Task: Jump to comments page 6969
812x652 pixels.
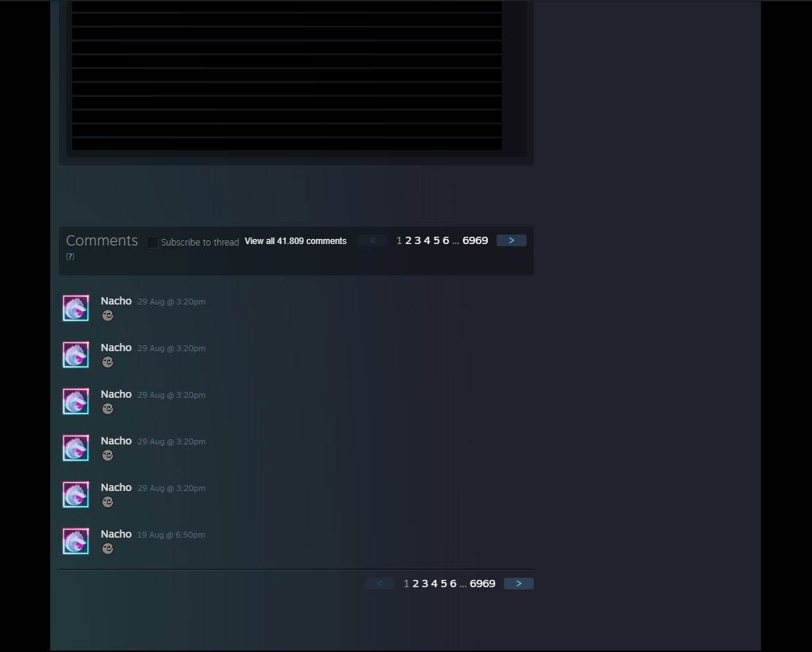Action: point(476,240)
